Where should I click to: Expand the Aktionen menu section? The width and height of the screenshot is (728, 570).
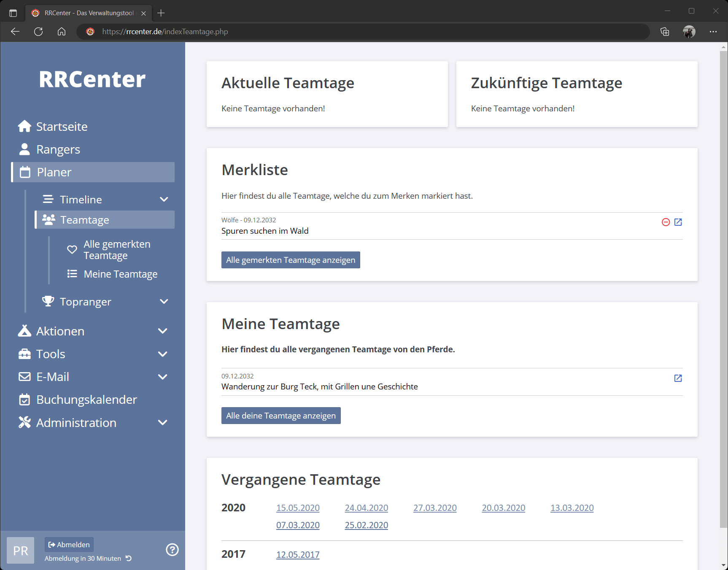[162, 331]
